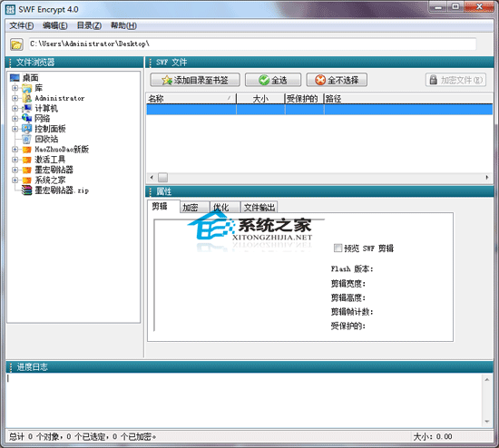Click the 全选 select all button
This screenshot has height=448, width=499.
(273, 80)
